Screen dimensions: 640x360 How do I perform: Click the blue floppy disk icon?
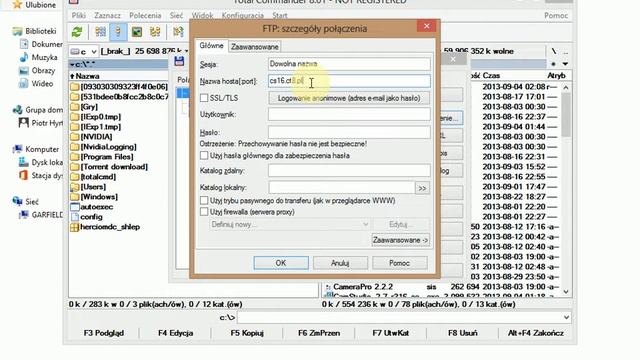click(179, 61)
